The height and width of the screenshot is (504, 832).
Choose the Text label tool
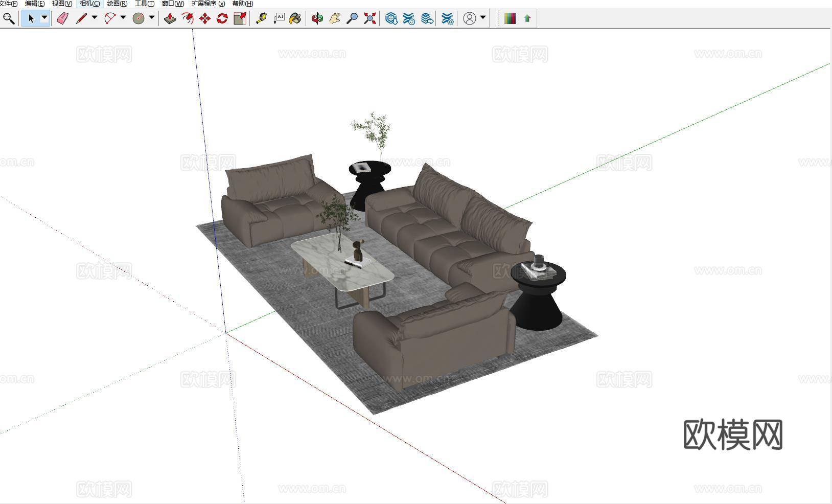[279, 19]
